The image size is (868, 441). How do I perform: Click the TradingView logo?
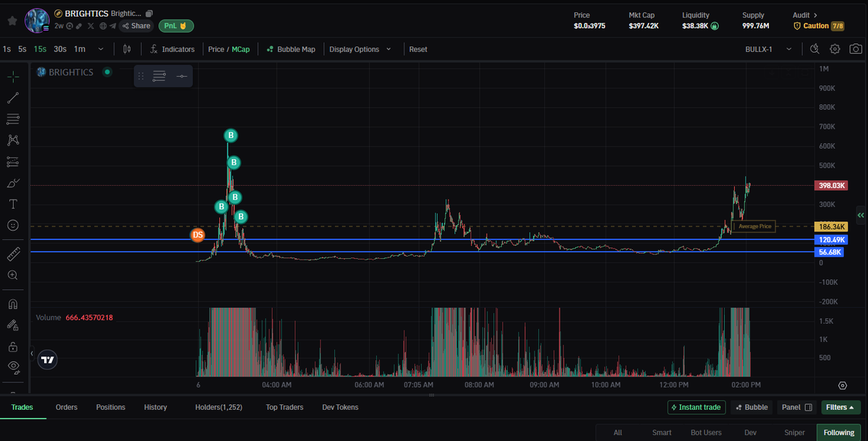point(48,359)
